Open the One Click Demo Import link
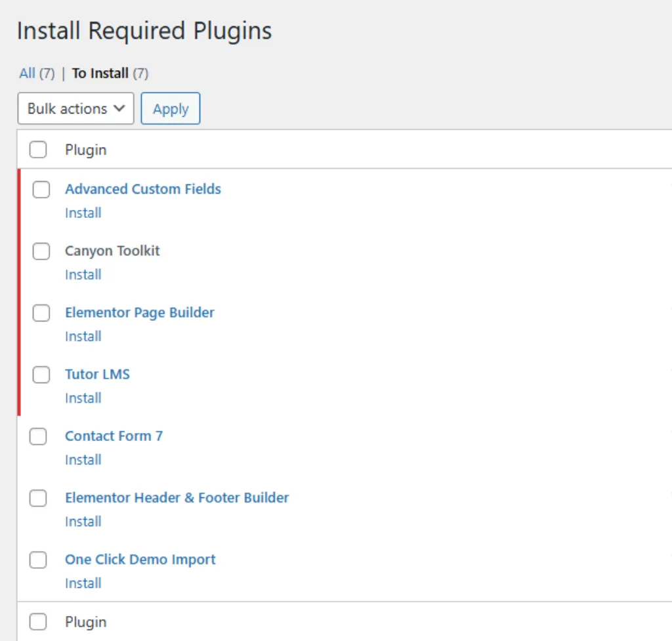This screenshot has width=672, height=641. (140, 559)
